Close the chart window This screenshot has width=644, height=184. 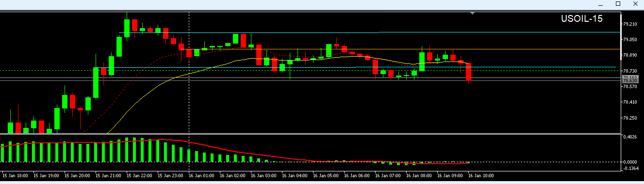point(635,4)
